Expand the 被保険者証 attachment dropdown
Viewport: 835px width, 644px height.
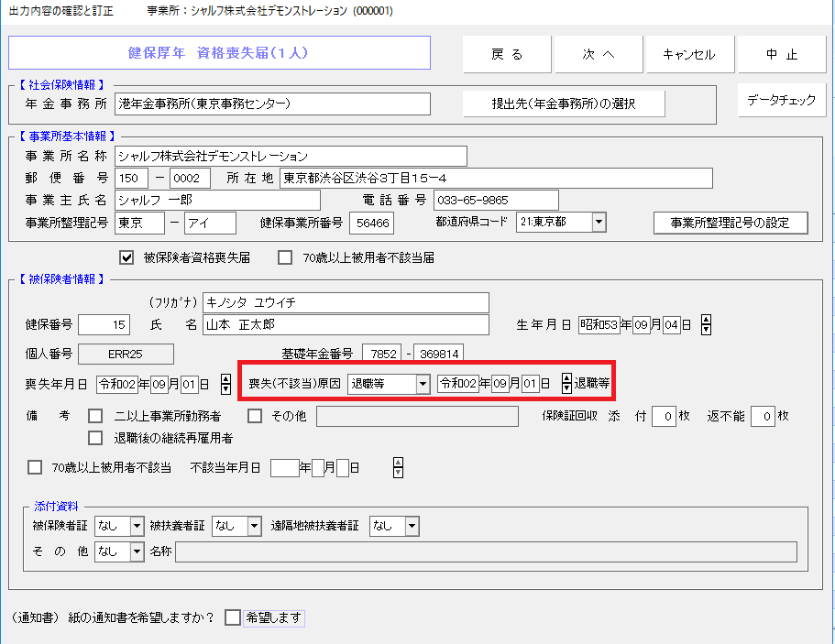click(137, 526)
